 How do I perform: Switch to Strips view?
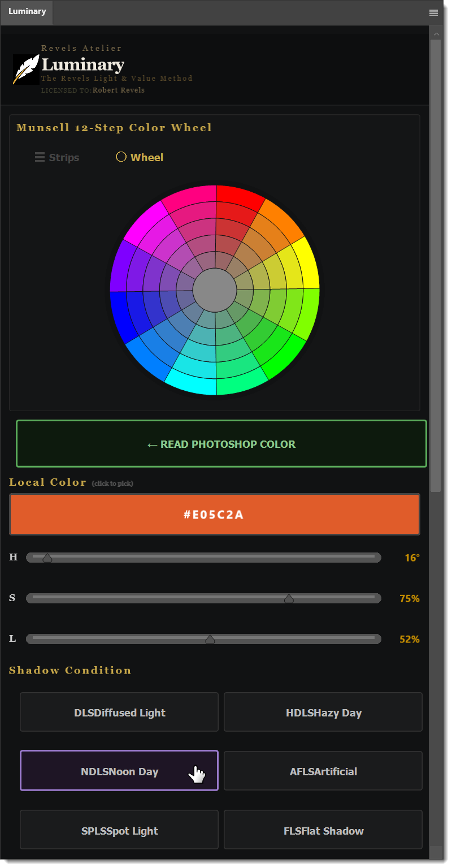(x=57, y=157)
